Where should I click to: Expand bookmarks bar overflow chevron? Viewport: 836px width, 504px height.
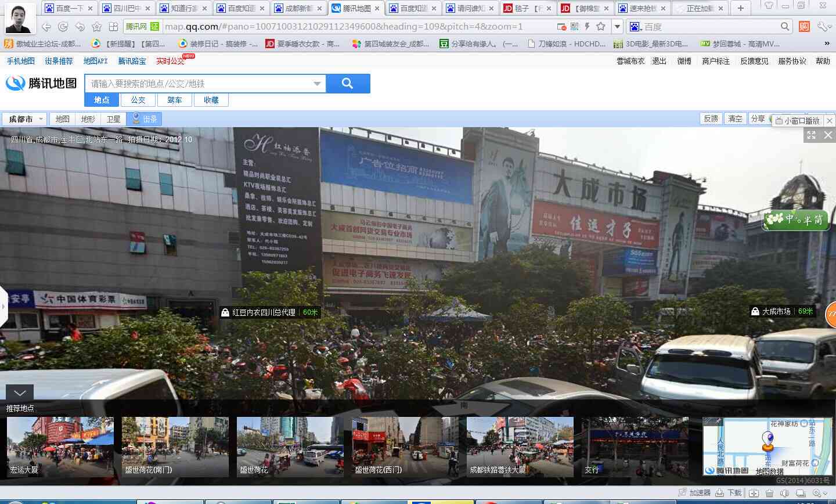[827, 44]
